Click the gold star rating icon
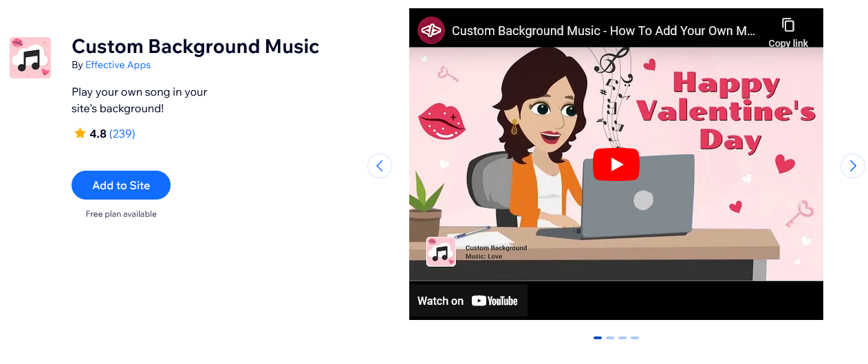Viewport: 868px width, 364px height. coord(80,133)
